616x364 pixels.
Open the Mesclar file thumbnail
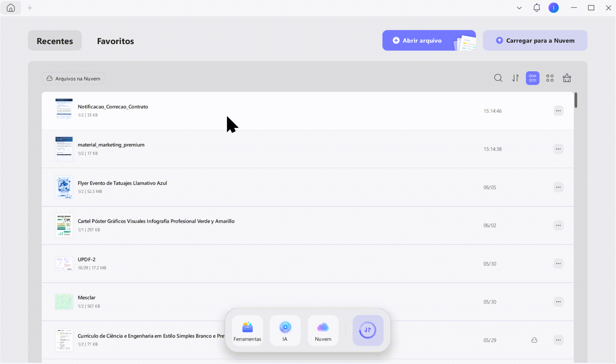[x=64, y=302]
